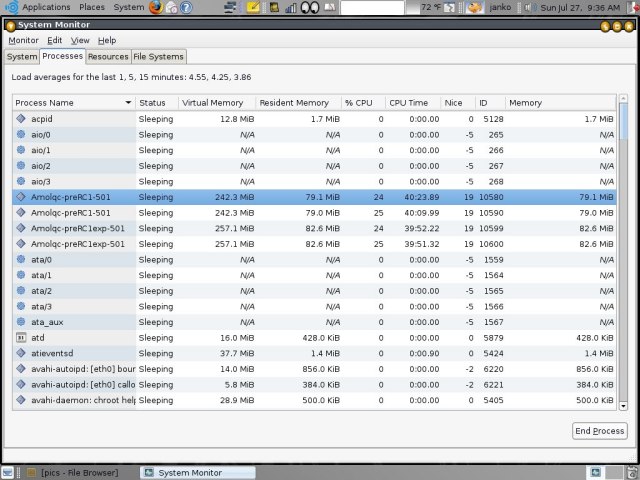Click the network monitor bars icon
Image resolution: width=640 pixels, height=480 pixels.
click(x=291, y=7)
